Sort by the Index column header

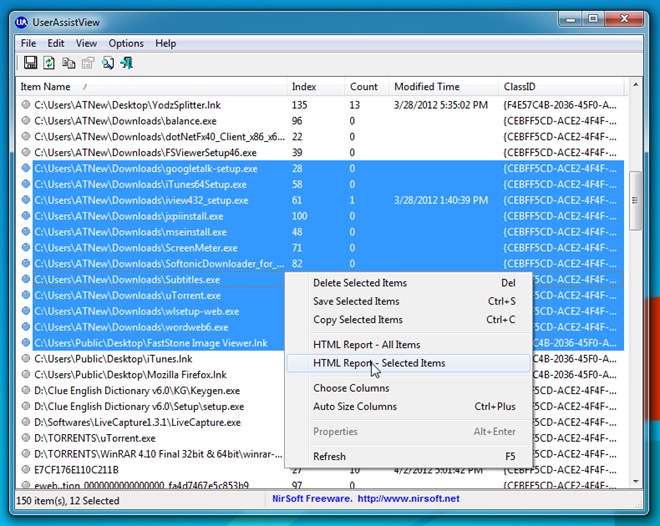tap(316, 87)
